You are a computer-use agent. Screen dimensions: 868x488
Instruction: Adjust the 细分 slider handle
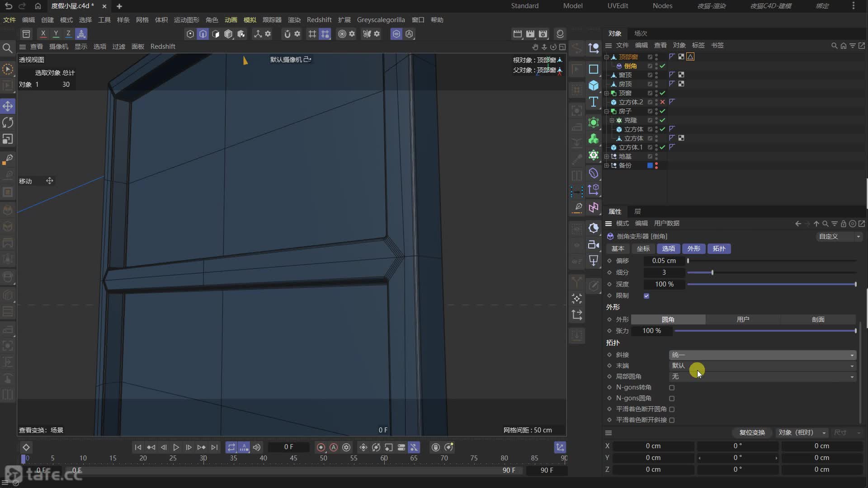pyautogui.click(x=712, y=273)
